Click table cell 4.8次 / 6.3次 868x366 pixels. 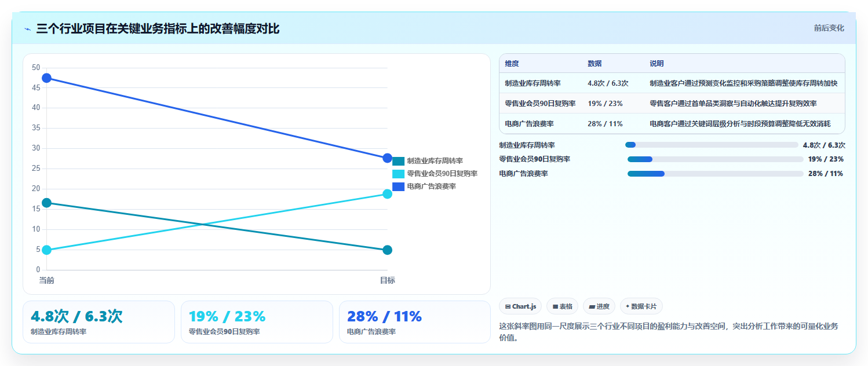pyautogui.click(x=608, y=83)
